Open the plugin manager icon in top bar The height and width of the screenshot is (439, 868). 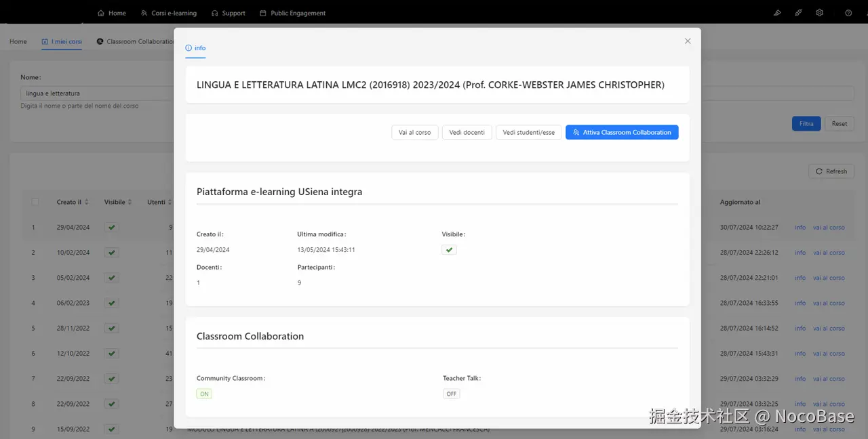point(799,13)
